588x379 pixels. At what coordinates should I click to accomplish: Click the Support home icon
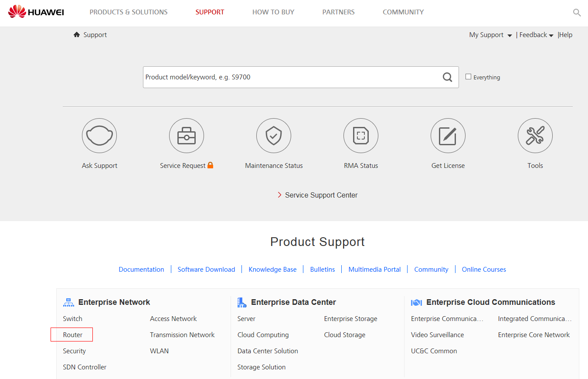click(77, 34)
